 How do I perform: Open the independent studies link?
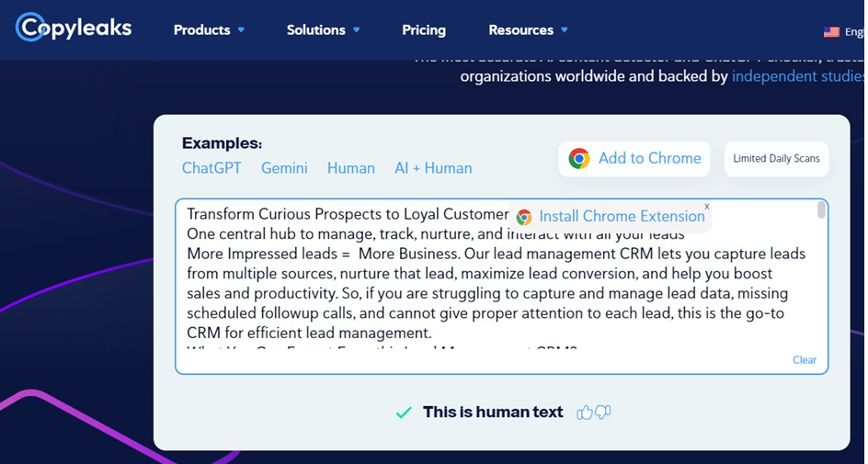coord(796,76)
